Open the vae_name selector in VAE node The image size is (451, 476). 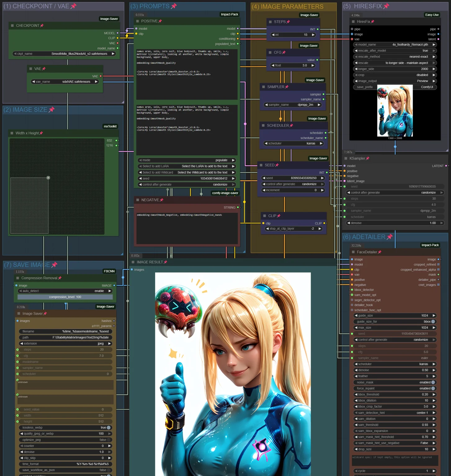(65, 82)
